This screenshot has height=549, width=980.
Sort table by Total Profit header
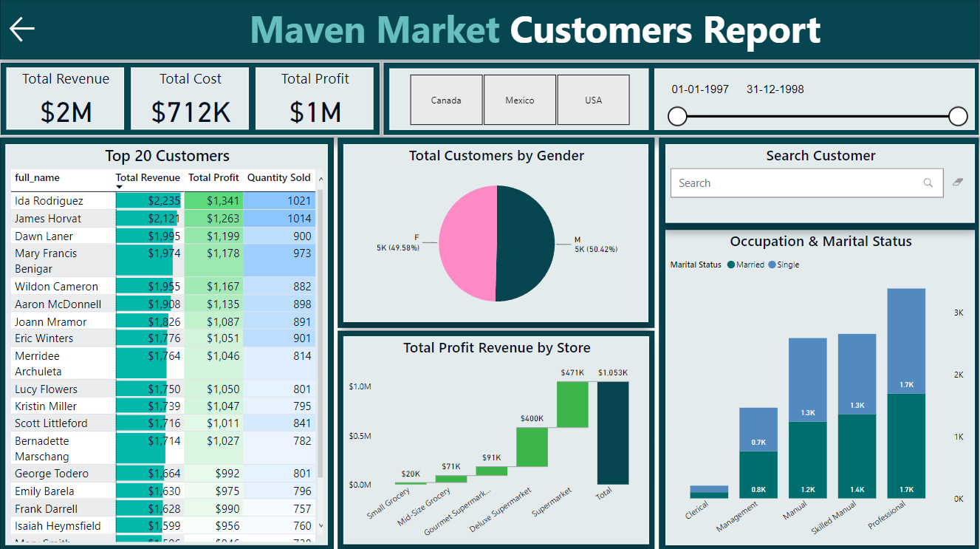coord(213,178)
